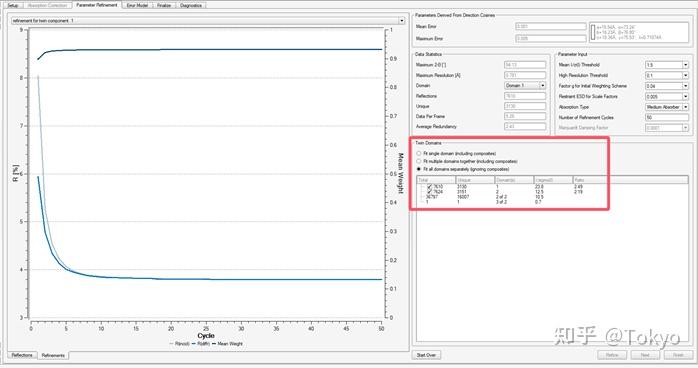Go to the Finalize tab
This screenshot has width=698, height=368.
(164, 5)
